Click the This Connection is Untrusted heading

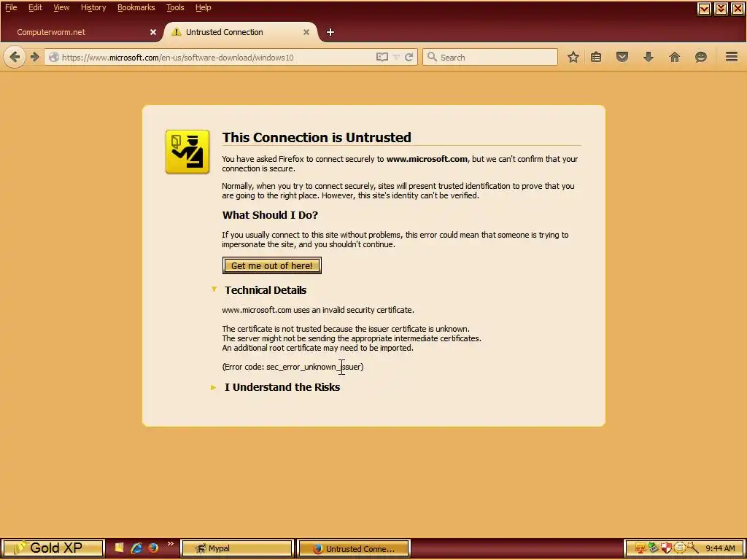pos(317,137)
